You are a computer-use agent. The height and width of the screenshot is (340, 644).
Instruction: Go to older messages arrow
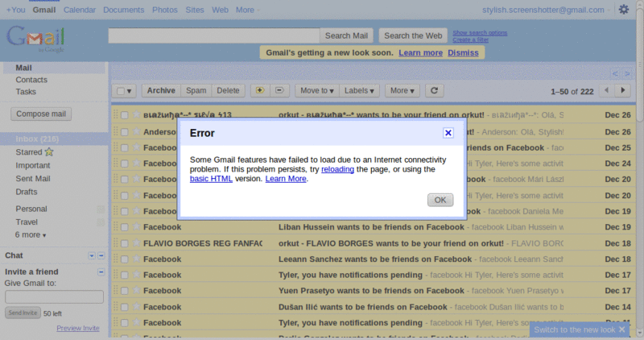click(x=622, y=90)
